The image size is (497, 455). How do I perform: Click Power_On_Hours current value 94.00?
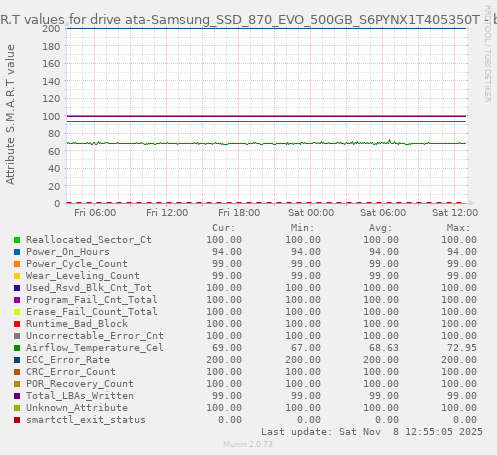click(x=227, y=252)
